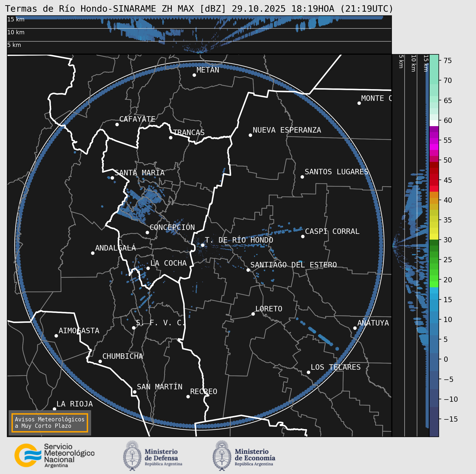
Task: Pick the Trancas city marker dot
Action: tap(171, 138)
